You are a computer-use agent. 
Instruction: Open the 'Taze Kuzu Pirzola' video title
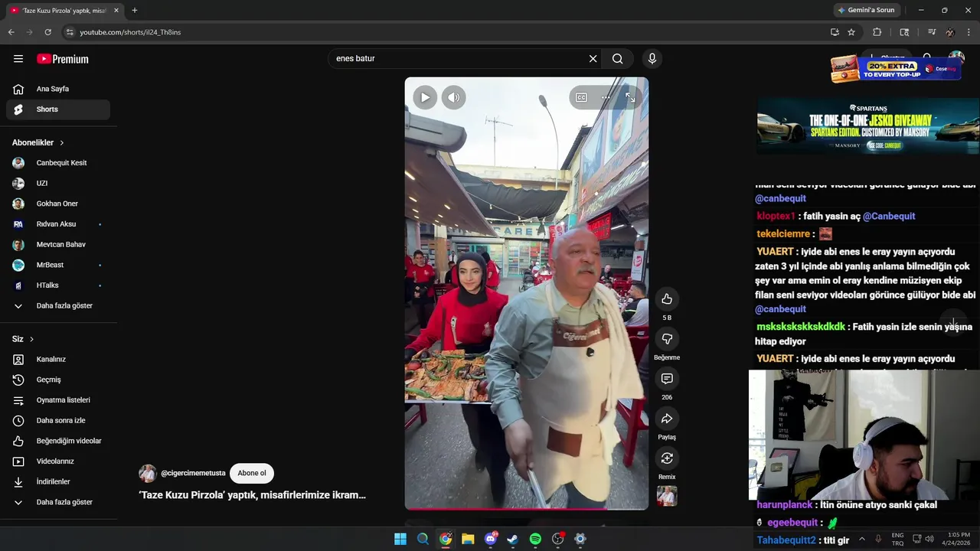coord(253,495)
